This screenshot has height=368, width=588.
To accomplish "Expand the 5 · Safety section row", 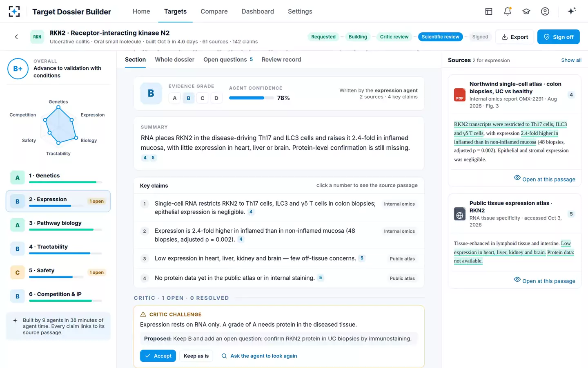I will click(58, 272).
